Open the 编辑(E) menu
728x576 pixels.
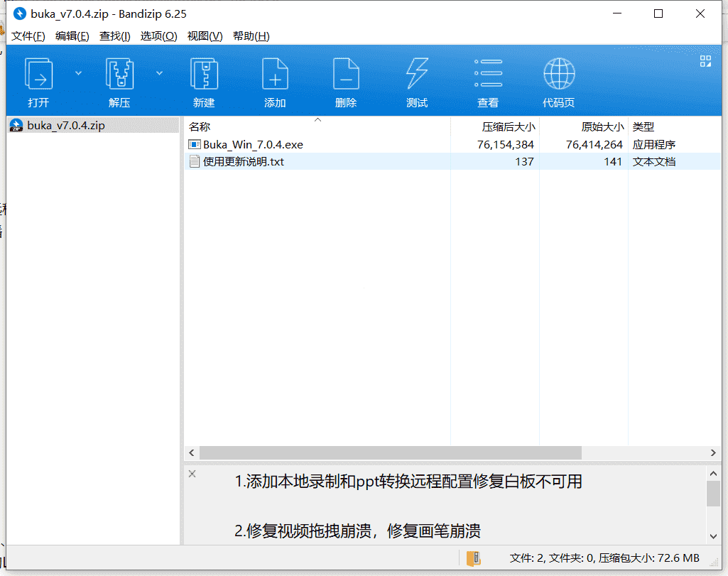[72, 36]
